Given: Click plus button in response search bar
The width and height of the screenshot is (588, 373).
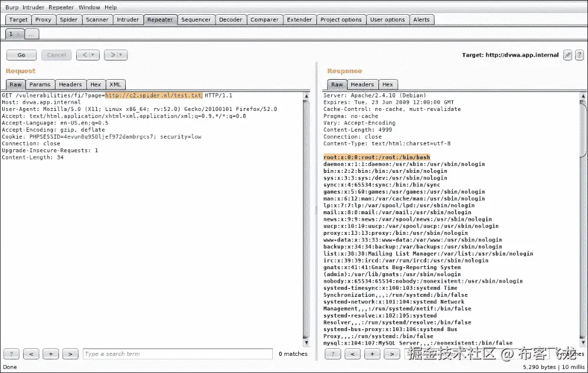Looking at the screenshot, I should [x=372, y=354].
